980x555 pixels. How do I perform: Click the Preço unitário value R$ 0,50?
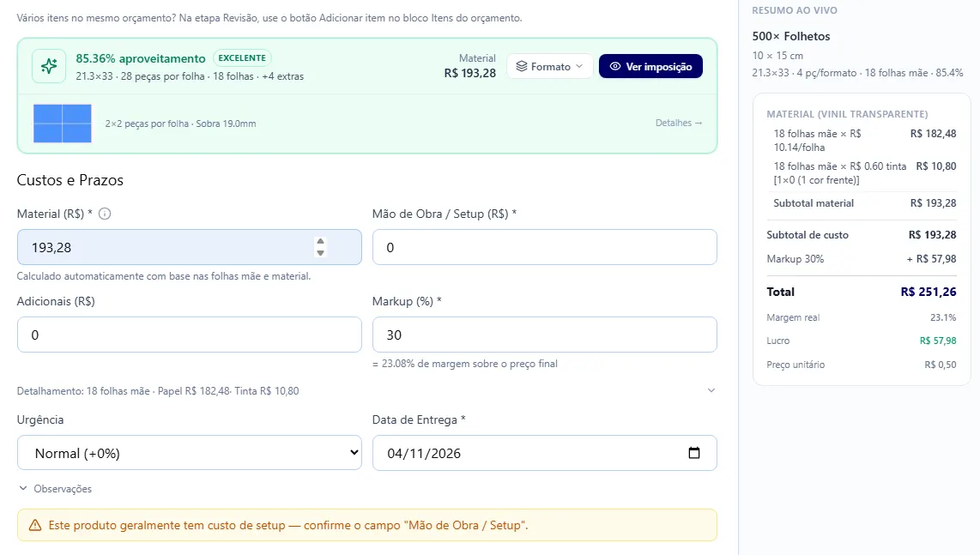940,365
